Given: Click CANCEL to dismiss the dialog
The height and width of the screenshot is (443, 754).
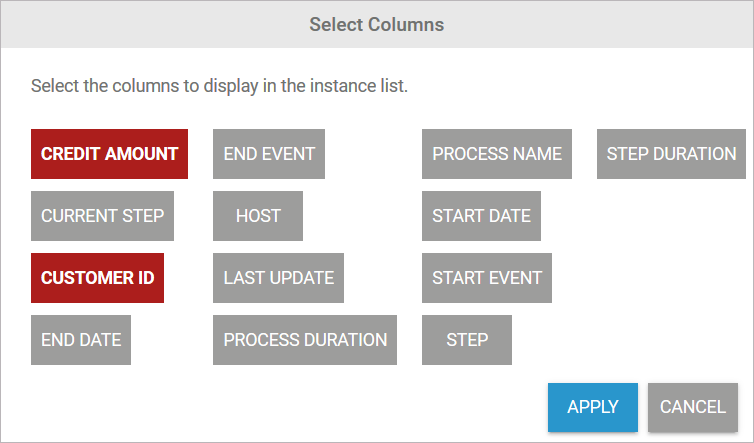Looking at the screenshot, I should [x=692, y=407].
